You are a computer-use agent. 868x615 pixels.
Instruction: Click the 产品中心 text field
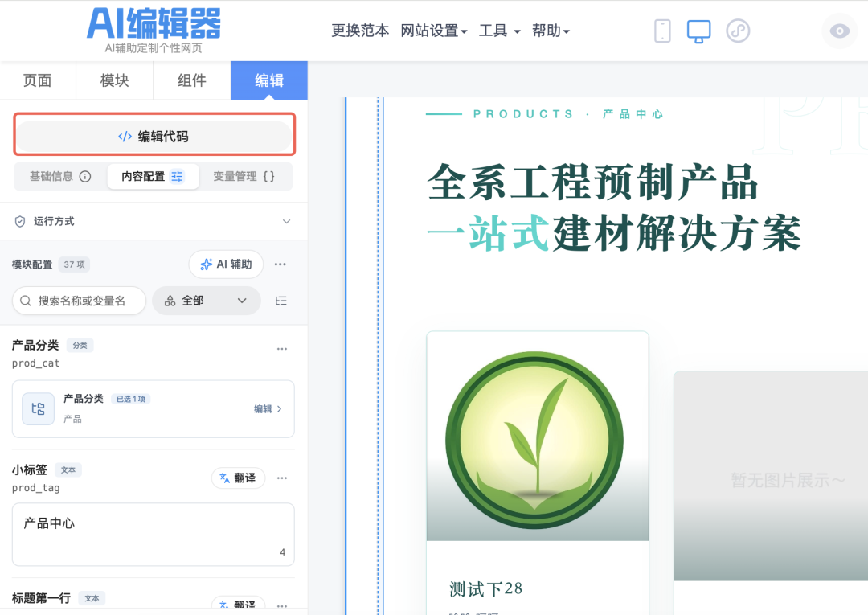point(154,534)
